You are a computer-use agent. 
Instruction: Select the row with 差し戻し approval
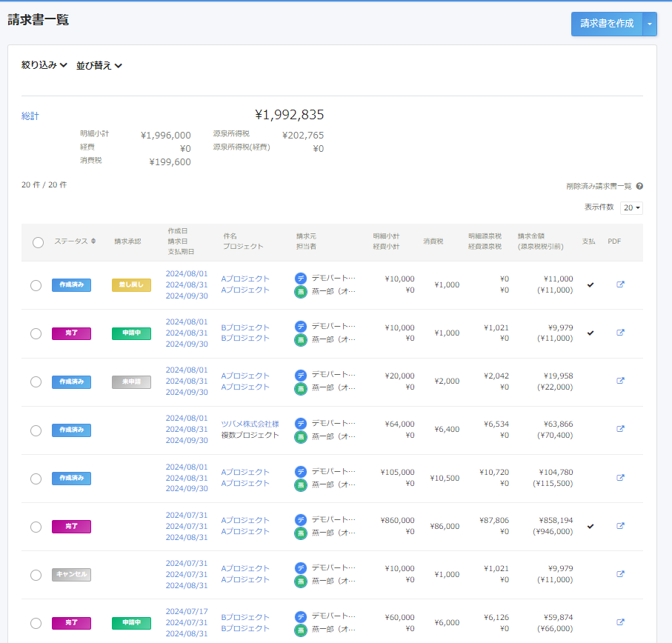pyautogui.click(x=36, y=285)
